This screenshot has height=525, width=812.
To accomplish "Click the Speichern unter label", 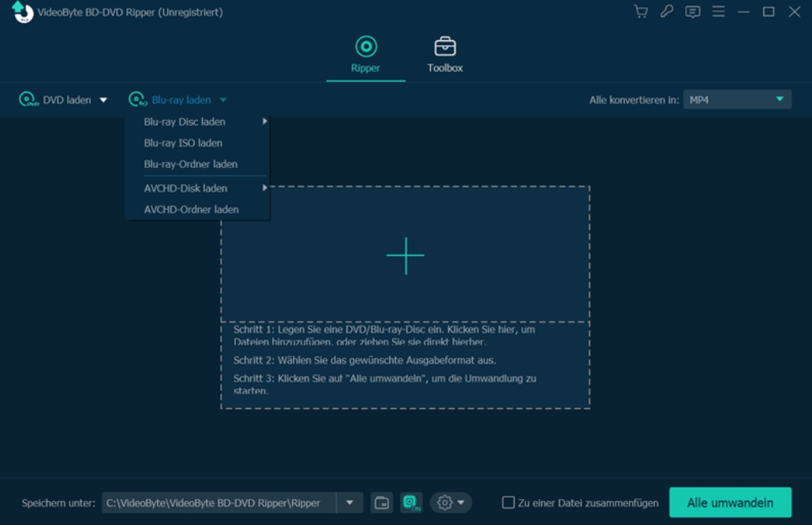I will (x=58, y=503).
